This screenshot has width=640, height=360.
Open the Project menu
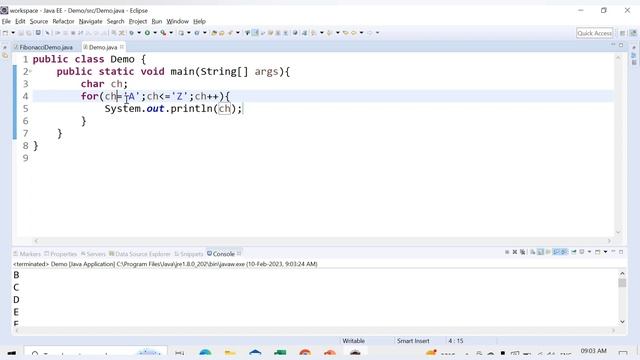(138, 21)
